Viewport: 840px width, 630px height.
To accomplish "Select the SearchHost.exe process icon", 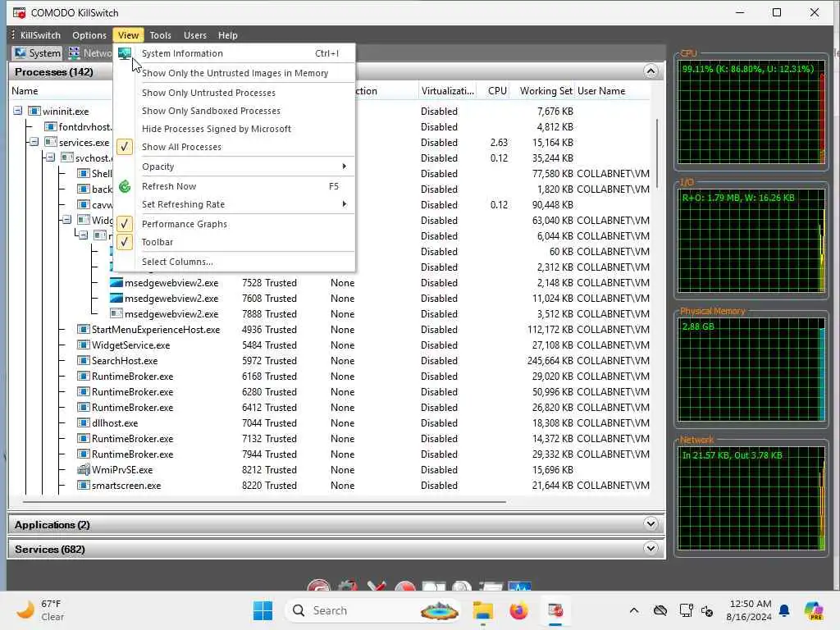I will pos(83,360).
